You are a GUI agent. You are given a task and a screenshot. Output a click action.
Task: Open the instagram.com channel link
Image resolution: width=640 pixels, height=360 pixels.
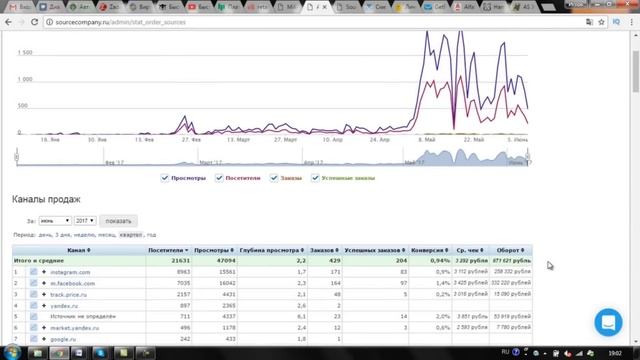[70, 272]
